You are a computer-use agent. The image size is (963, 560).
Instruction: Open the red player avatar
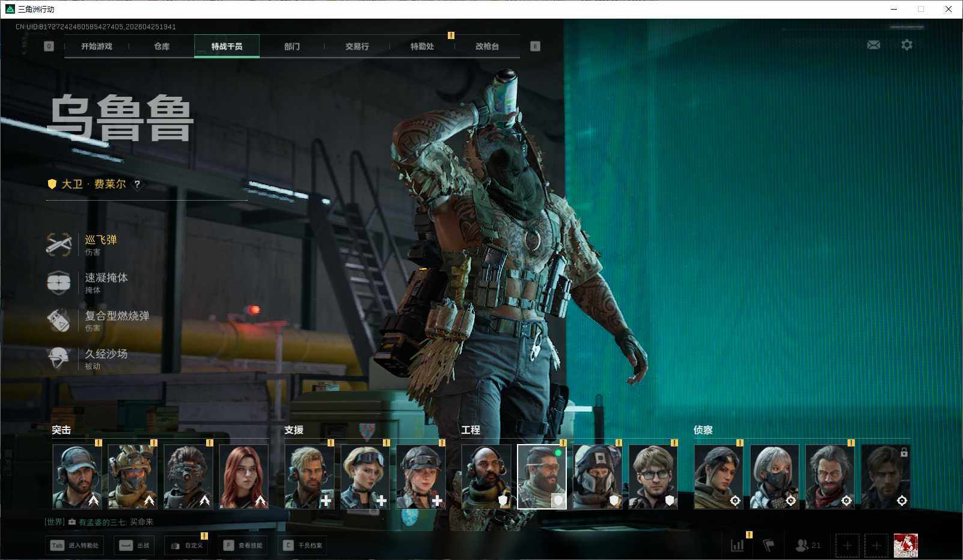[905, 546]
